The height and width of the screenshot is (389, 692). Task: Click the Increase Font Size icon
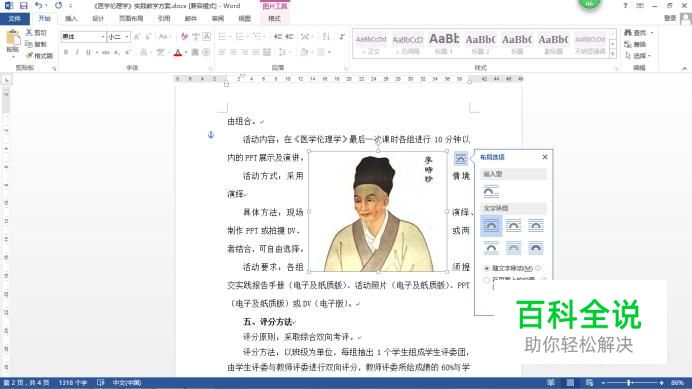click(137, 37)
